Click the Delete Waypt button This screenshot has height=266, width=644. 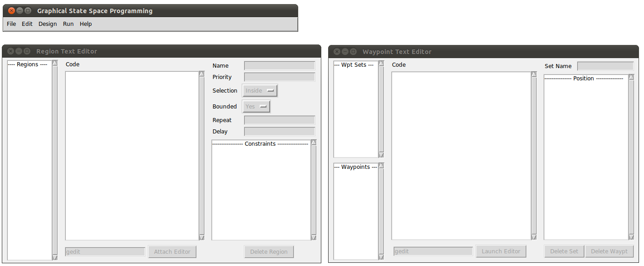(610, 251)
